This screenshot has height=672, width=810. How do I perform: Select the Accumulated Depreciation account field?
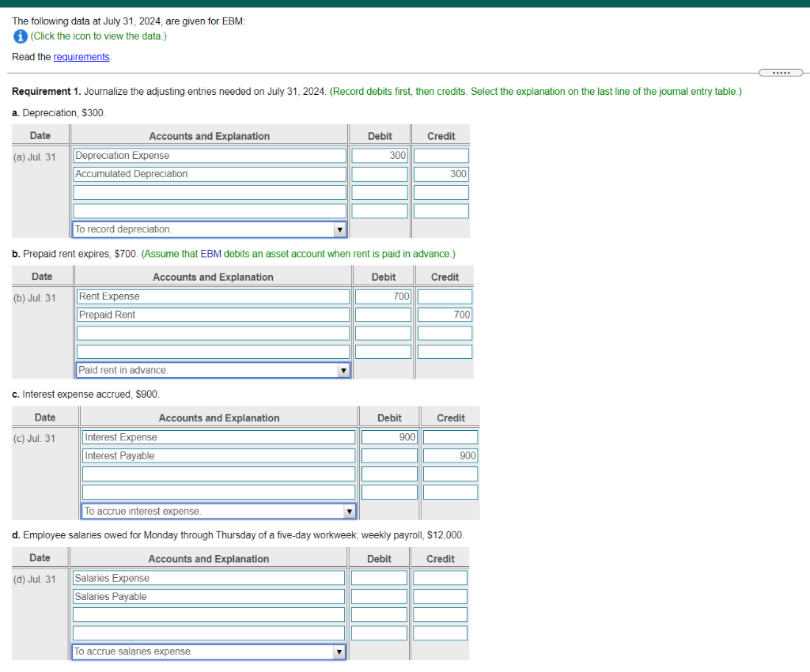(x=210, y=174)
